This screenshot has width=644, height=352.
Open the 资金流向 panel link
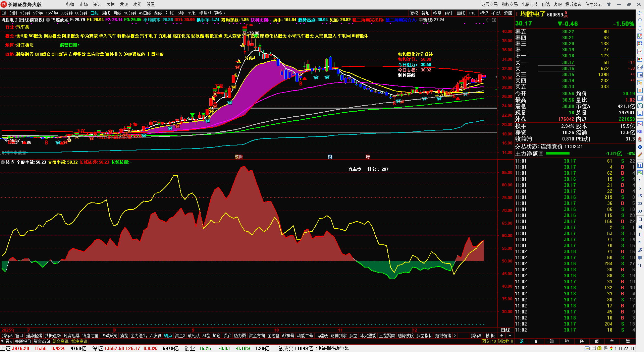coord(42,341)
